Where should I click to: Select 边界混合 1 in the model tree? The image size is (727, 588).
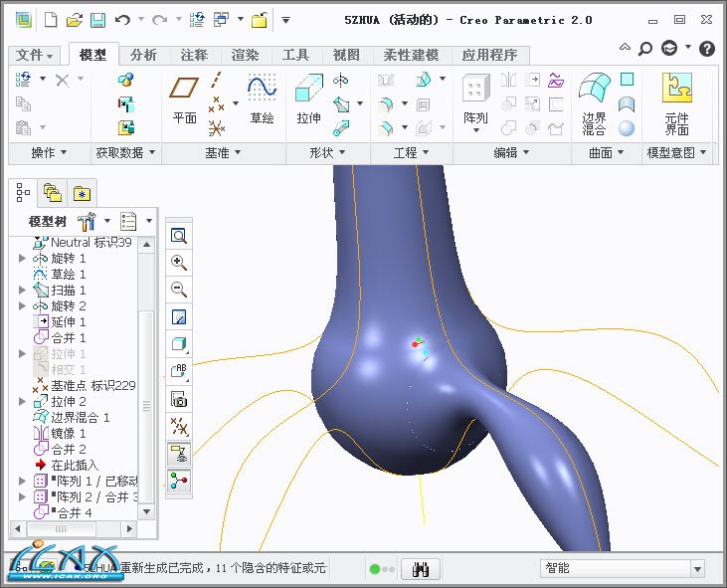(x=80, y=418)
